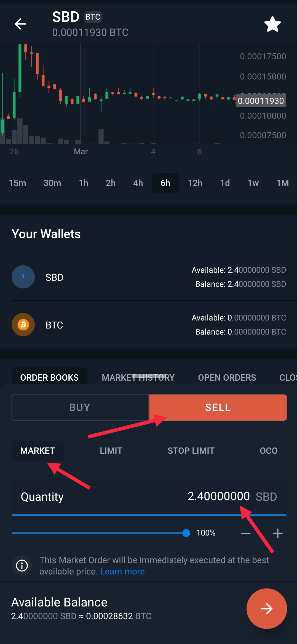
Task: Tap the Bitcoin wallet coin icon
Action: 23,325
